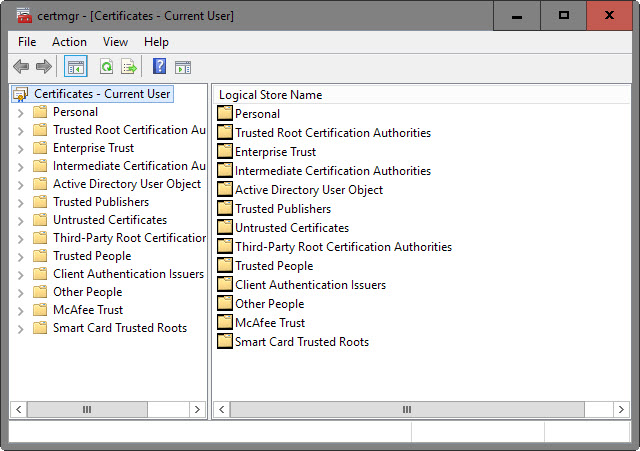Select McAfee Trust in the left tree
Screen dimensions: 640x451
[x=88, y=310]
